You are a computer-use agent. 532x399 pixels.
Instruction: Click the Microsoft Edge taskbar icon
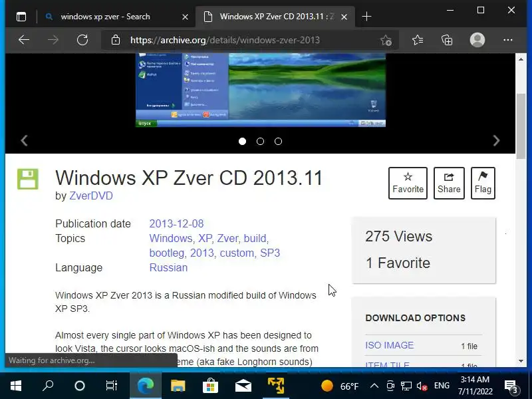coord(146,386)
